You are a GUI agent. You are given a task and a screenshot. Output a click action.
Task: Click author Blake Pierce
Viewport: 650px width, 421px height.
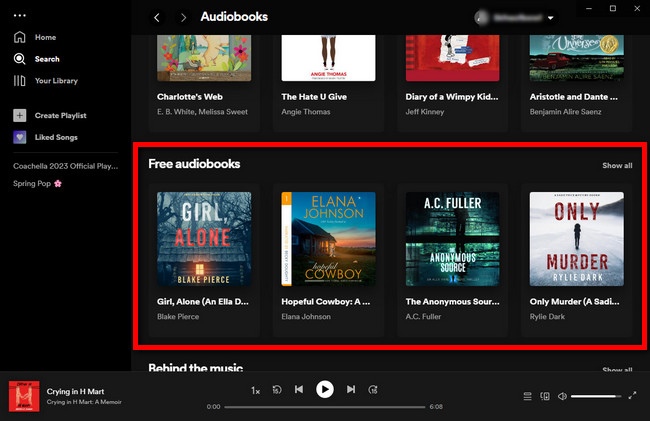click(178, 317)
